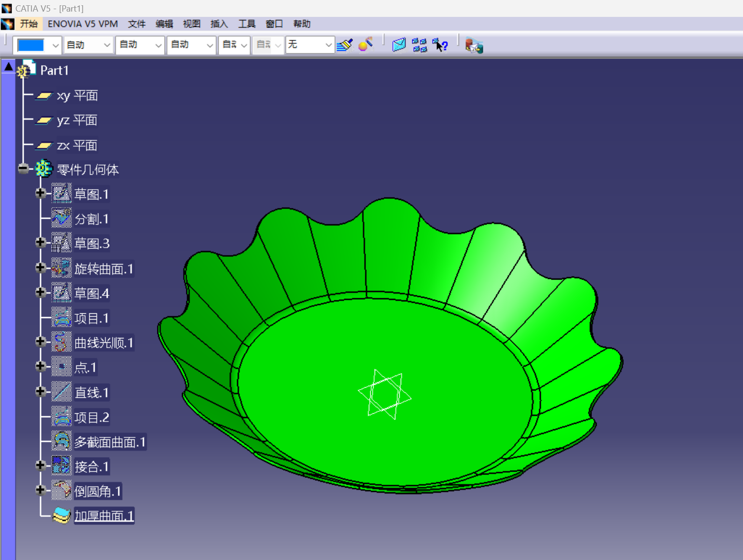The width and height of the screenshot is (743, 560).
Task: Collapse the 零件几何体 node
Action: coord(23,168)
